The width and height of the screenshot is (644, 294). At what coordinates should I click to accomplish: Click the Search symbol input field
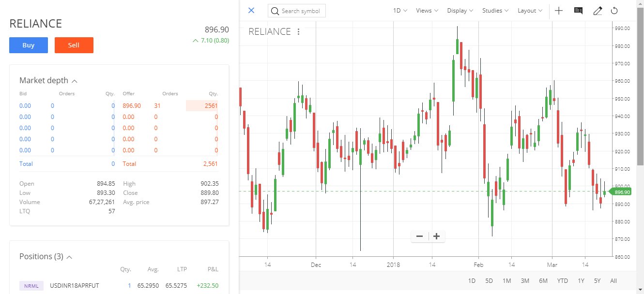297,11
